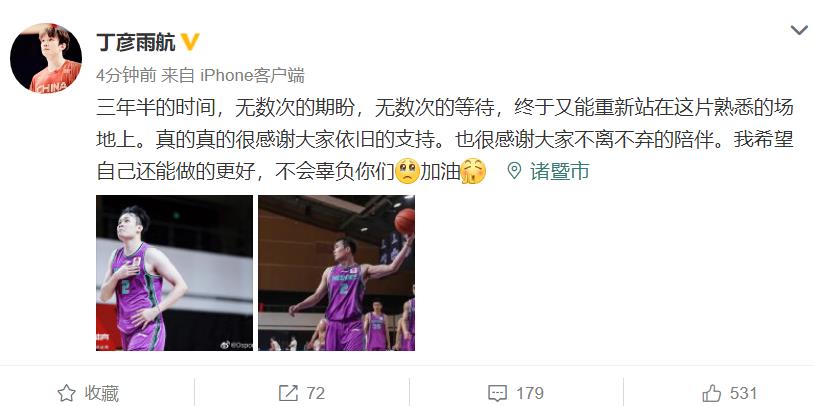Click the like count 531
Screen dimensions: 814x406
tap(743, 393)
